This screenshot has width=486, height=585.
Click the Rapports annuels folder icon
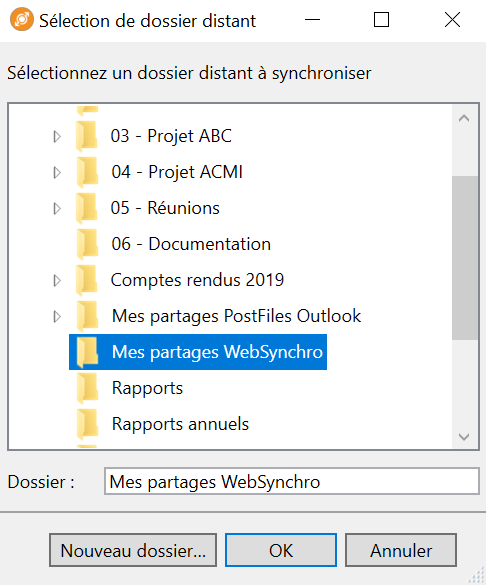point(87,424)
